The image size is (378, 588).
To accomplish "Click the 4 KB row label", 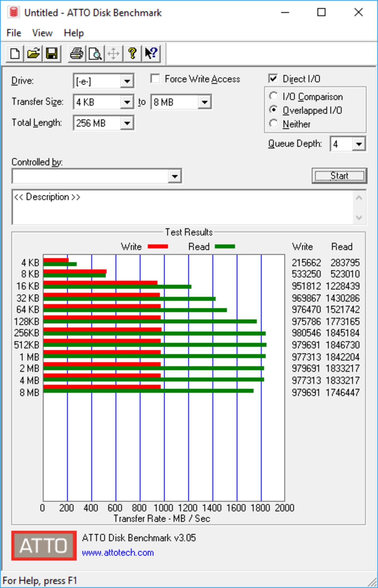I will 30,263.
